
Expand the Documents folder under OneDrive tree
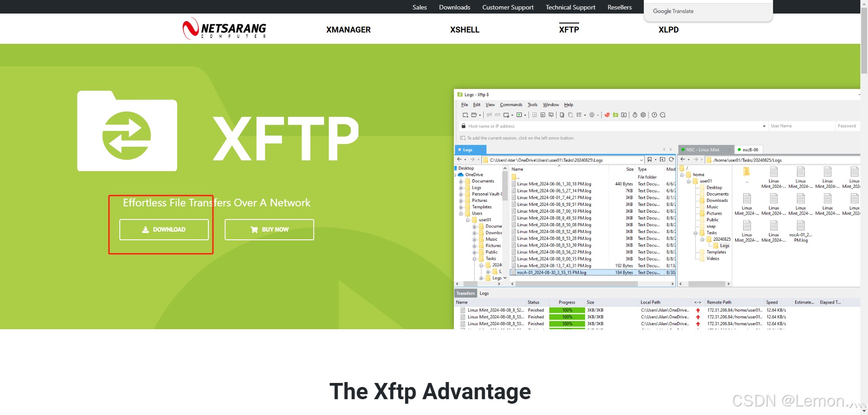(x=461, y=181)
